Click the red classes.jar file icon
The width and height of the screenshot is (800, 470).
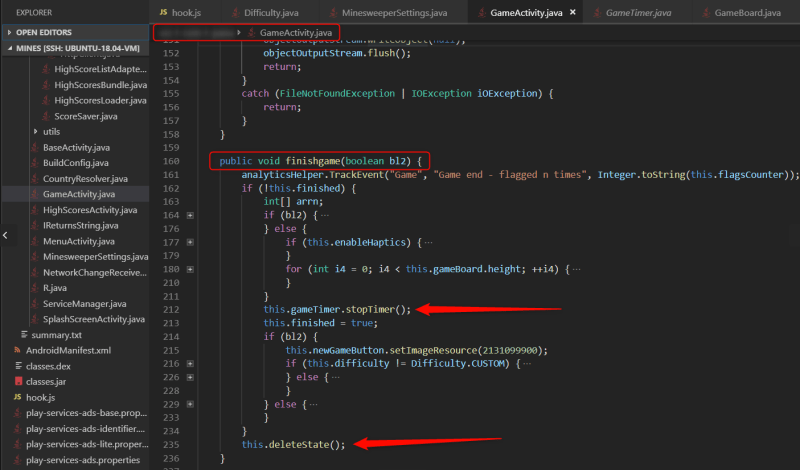19,381
